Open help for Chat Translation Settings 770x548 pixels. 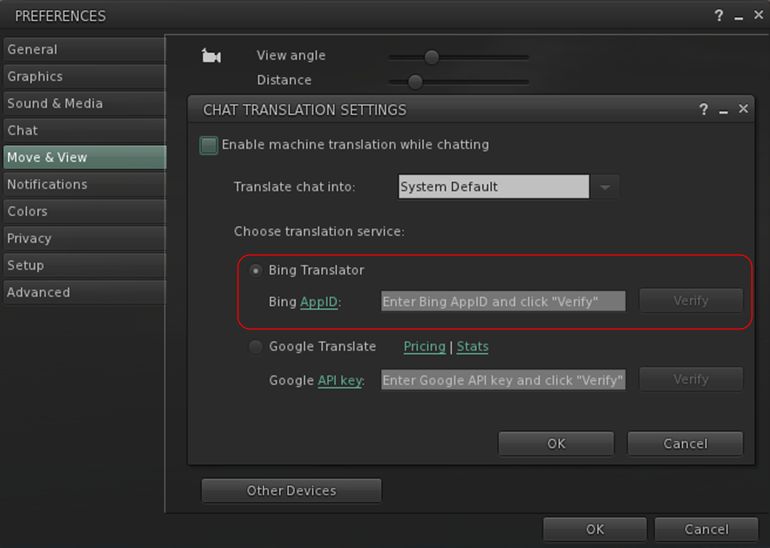[x=704, y=110]
